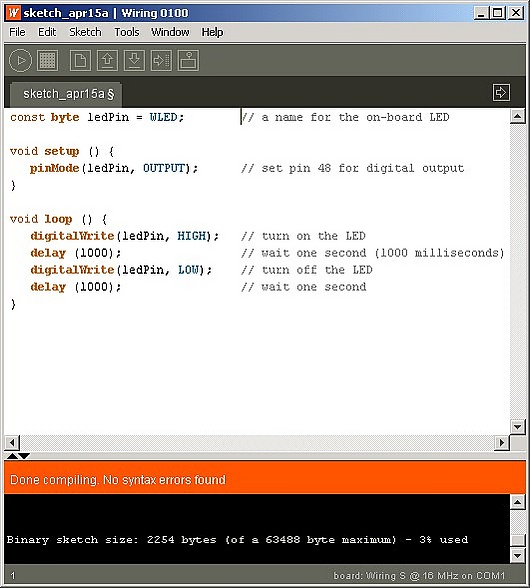Select the sketch_apr15a tab

(67, 94)
